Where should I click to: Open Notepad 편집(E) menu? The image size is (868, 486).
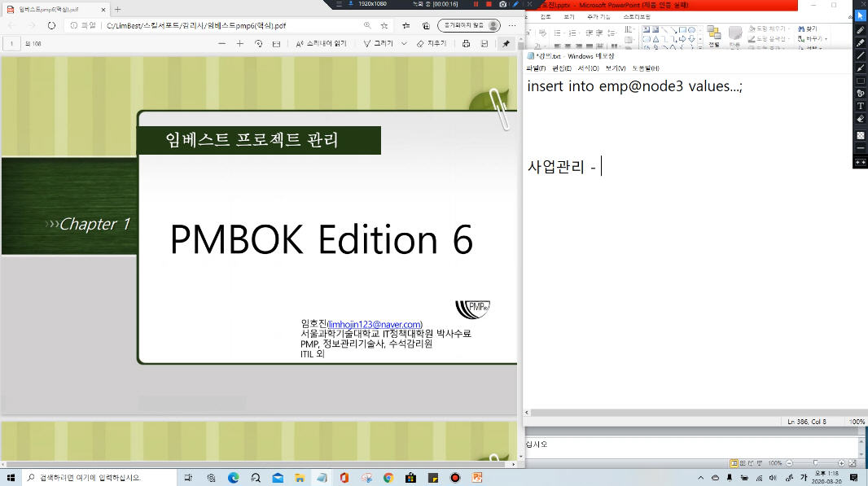pyautogui.click(x=562, y=68)
